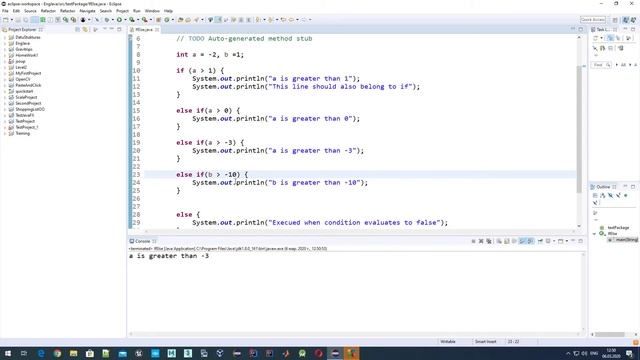640x360 pixels.
Task: Click code line 23 in the editor
Action: click(x=360, y=175)
